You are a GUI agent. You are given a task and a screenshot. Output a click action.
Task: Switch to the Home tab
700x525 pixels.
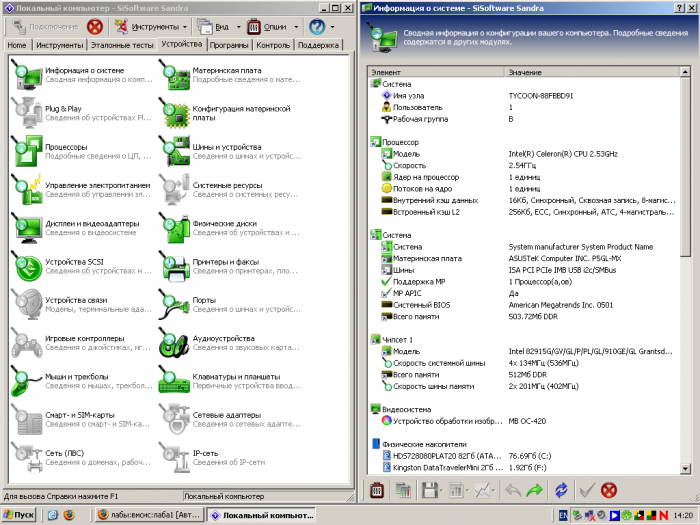[x=17, y=45]
